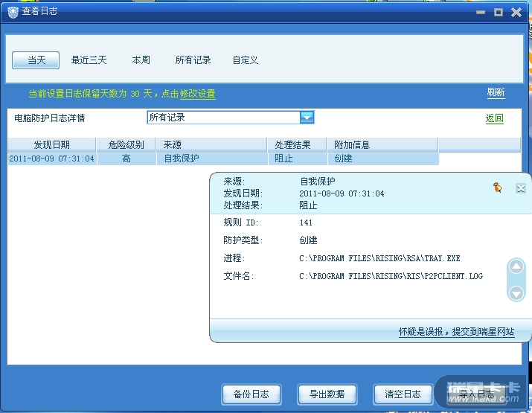Click the 清空日志 button
This screenshot has width=532, height=413.
pyautogui.click(x=403, y=394)
